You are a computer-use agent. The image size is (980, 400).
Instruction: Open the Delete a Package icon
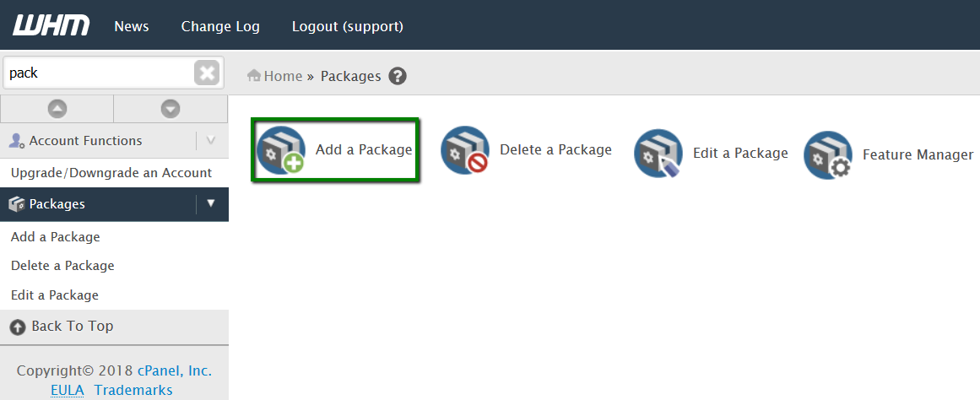click(465, 151)
